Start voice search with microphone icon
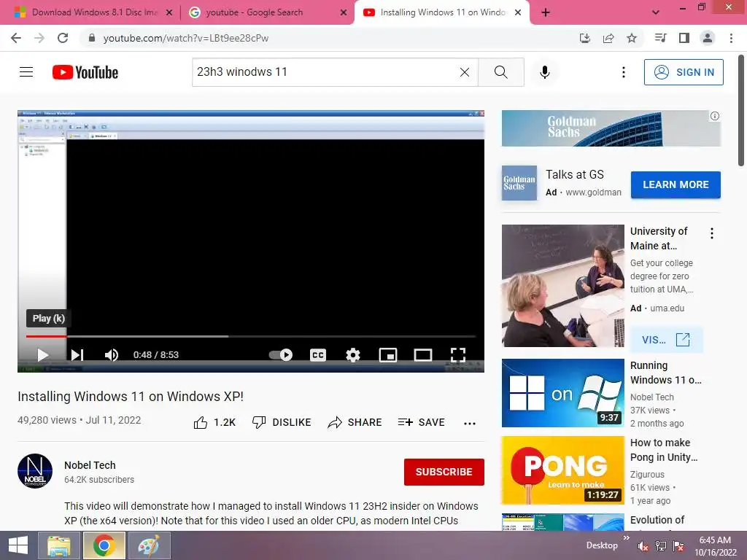Screen dimensions: 747x560 [544, 72]
